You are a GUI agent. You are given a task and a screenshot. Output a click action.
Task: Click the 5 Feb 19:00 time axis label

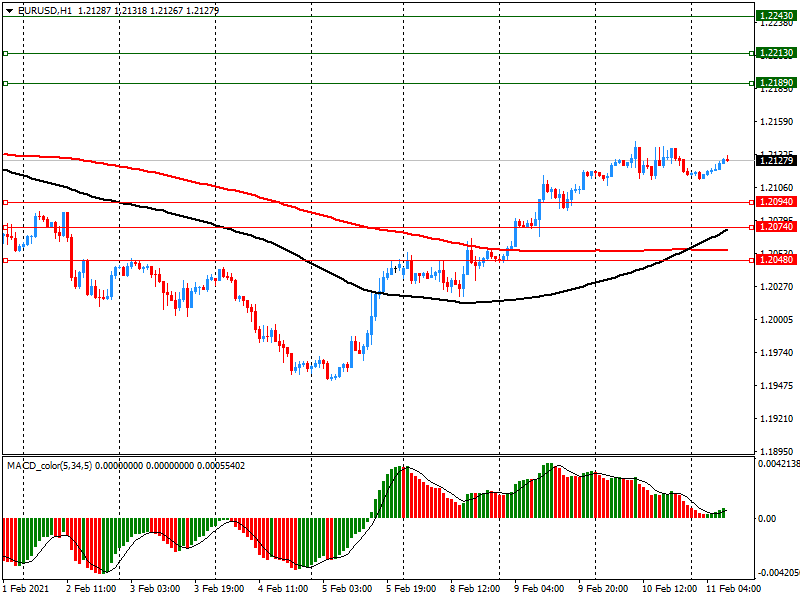point(411,589)
